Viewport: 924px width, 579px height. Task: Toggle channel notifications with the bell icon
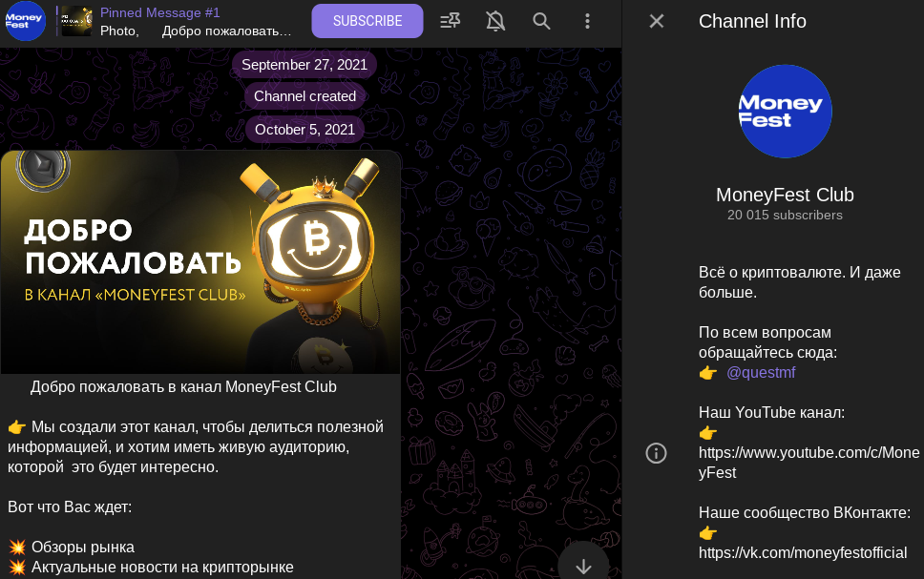(x=495, y=21)
